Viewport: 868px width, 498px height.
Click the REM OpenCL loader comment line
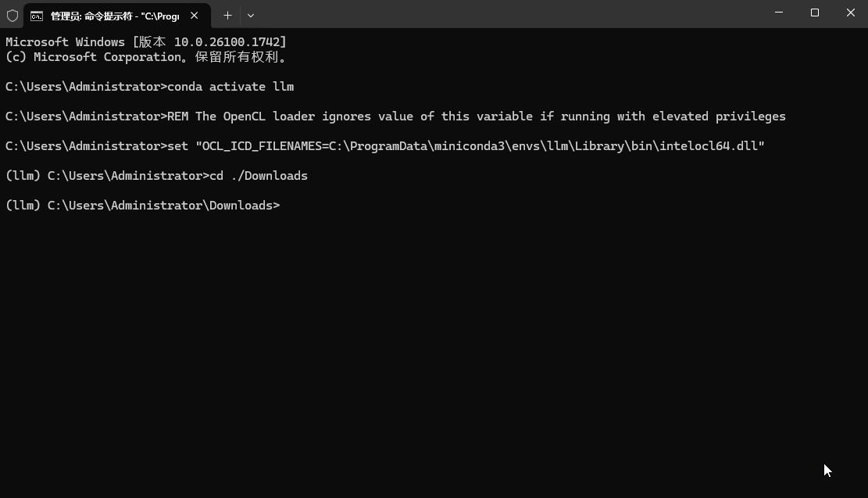(x=477, y=116)
